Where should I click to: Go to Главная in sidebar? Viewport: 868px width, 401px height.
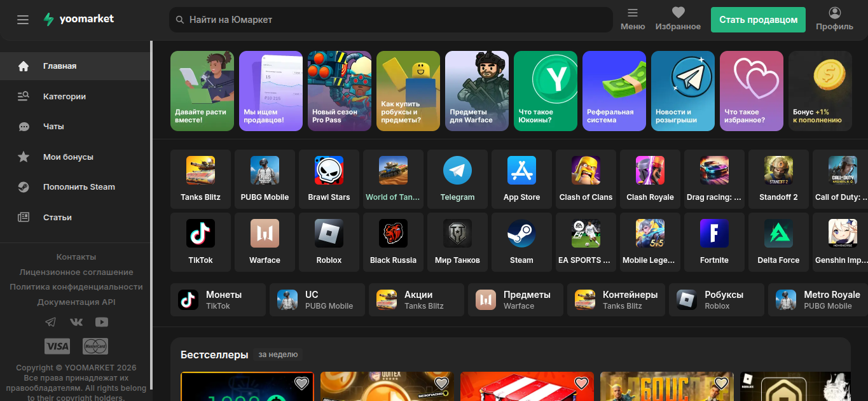click(x=75, y=66)
